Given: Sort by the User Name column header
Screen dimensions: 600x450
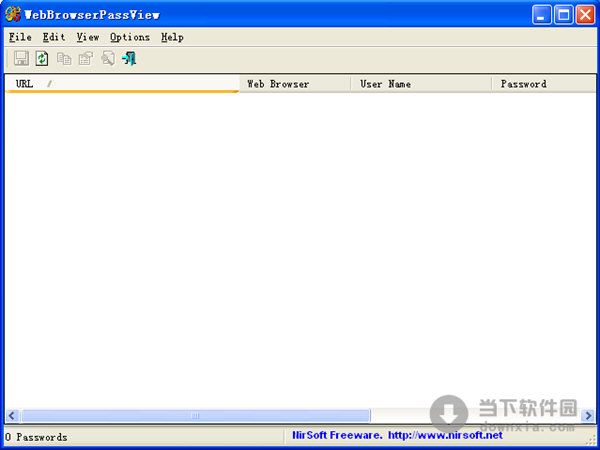Looking at the screenshot, I should click(421, 84).
